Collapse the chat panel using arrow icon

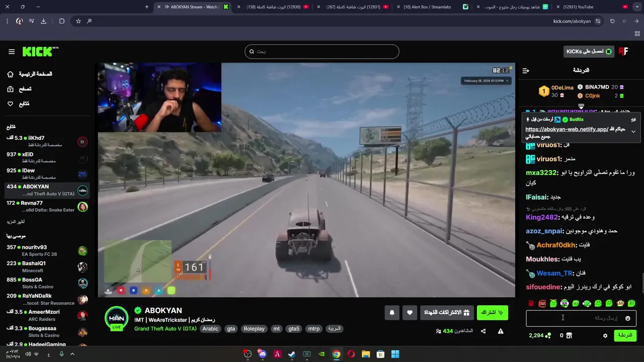[x=526, y=70]
